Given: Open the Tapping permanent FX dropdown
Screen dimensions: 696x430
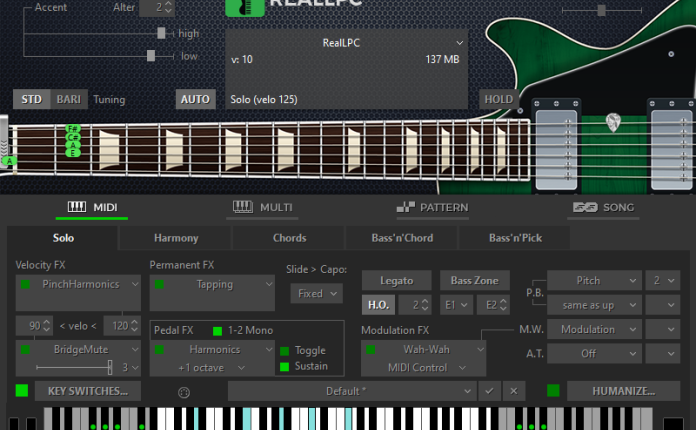Looking at the screenshot, I should point(220,284).
